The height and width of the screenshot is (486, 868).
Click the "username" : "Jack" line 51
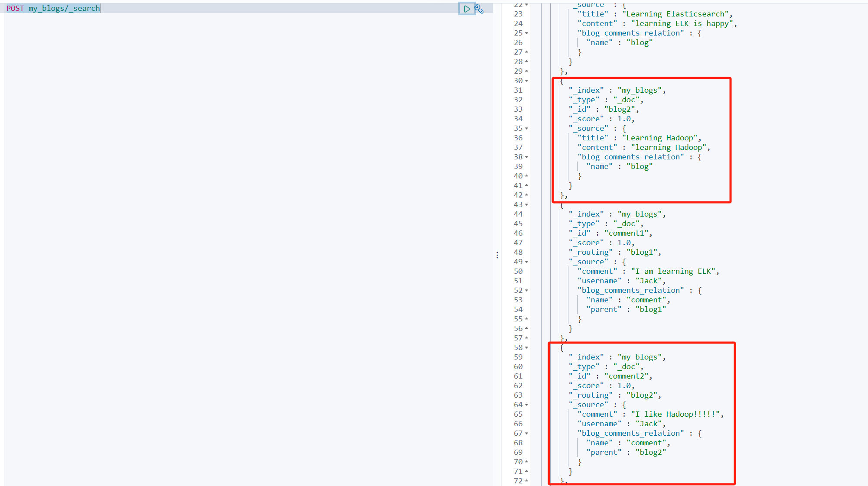(x=621, y=281)
